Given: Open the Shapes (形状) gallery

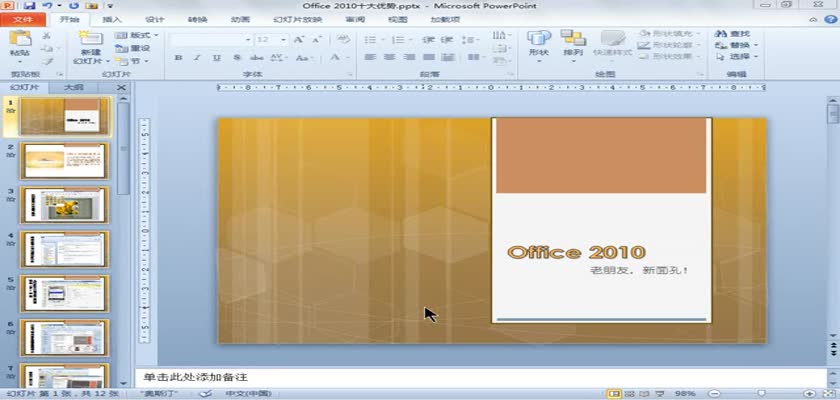Looking at the screenshot, I should (538, 44).
